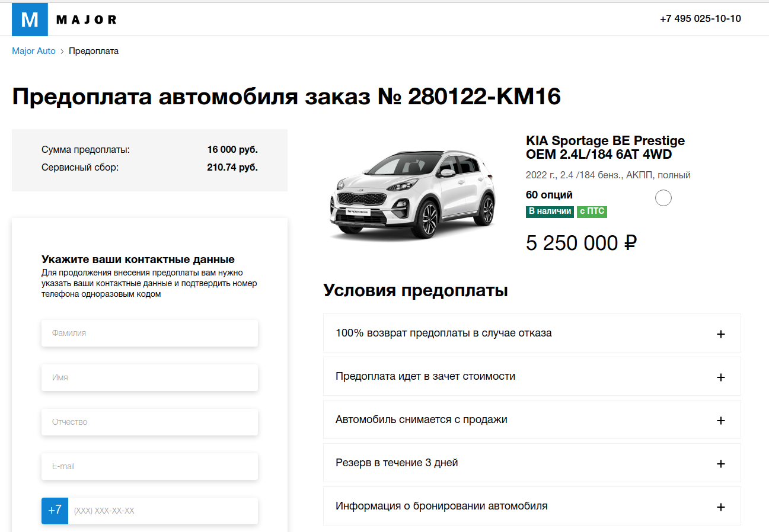The height and width of the screenshot is (532, 769).
Task: Select the Отчество input field
Action: pos(149,422)
